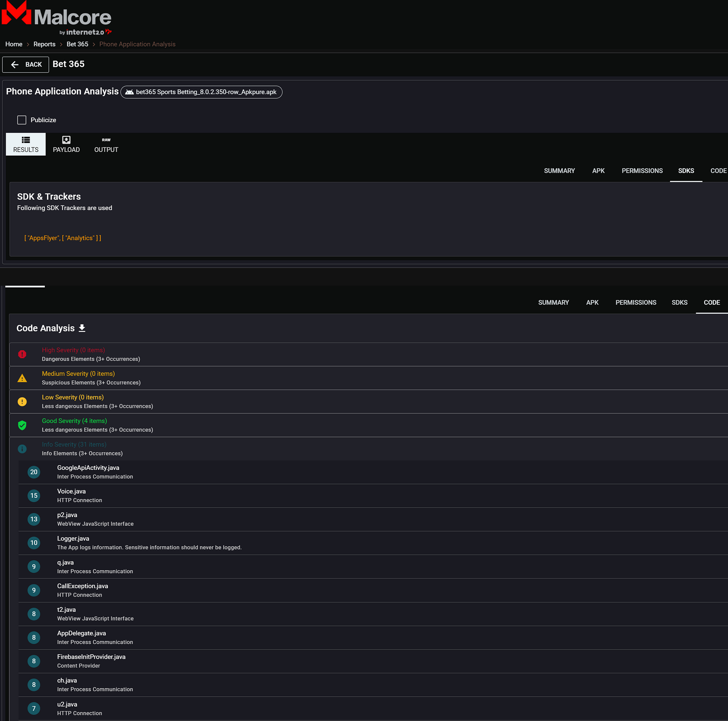Click the Info Severity info icon
This screenshot has width=728, height=721.
tap(22, 449)
